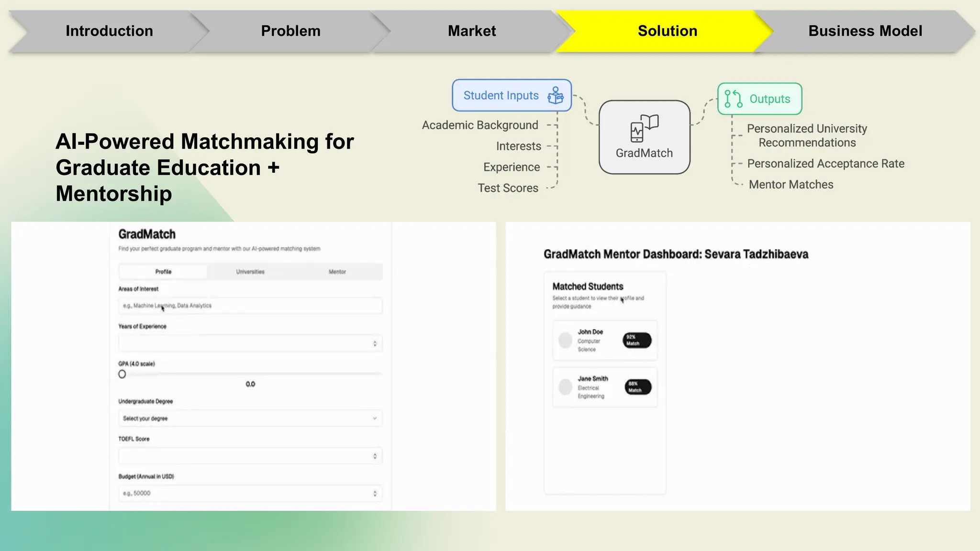This screenshot has height=551, width=980.
Task: Open the Undergraduate Degree dropdown
Action: tap(250, 419)
